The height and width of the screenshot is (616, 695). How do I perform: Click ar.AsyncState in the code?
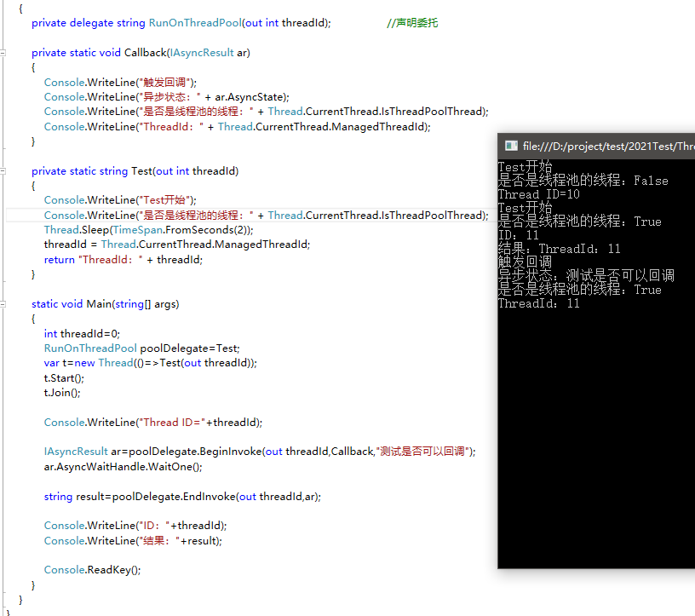click(x=250, y=97)
